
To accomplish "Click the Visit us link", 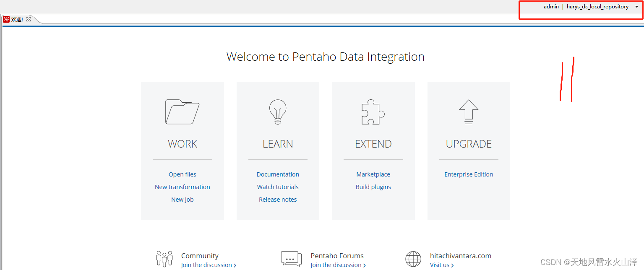I will point(442,265).
